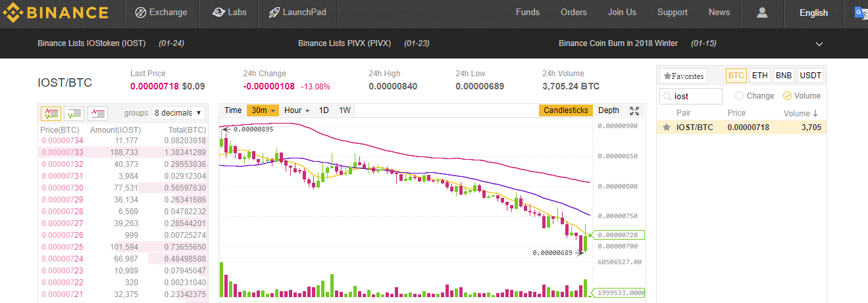Switch to the BNB market tab
868x303 pixels.
[784, 76]
